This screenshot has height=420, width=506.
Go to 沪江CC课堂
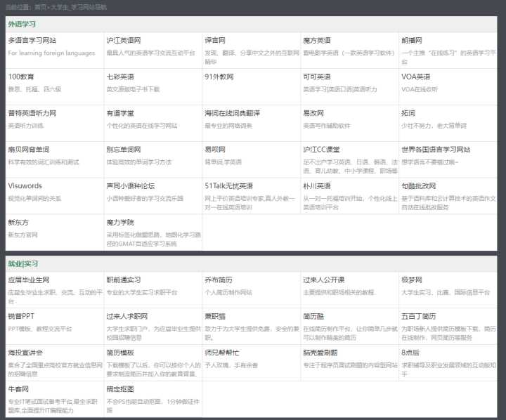coord(321,150)
